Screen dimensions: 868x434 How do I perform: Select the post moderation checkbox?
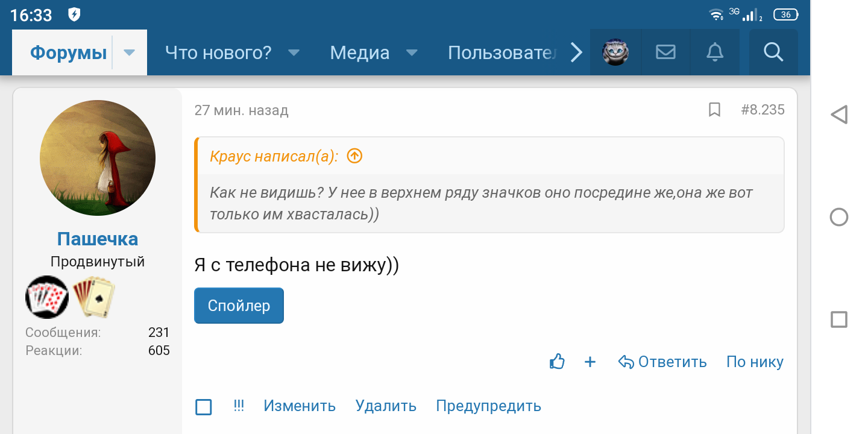203,407
